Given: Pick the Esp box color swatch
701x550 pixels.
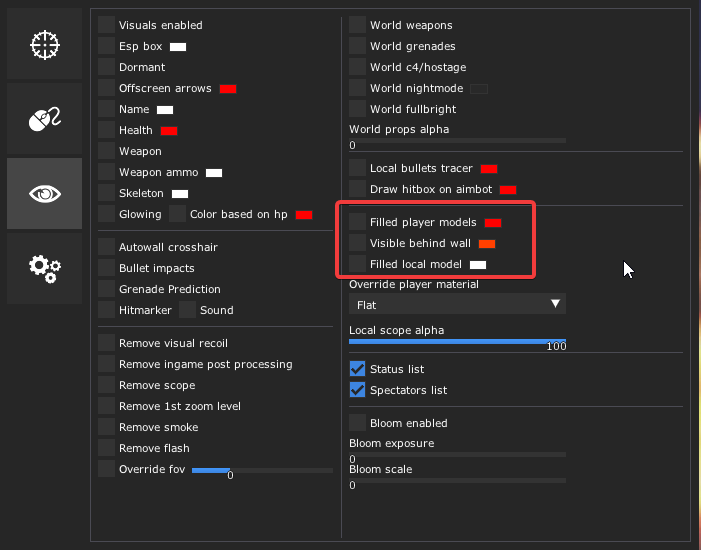Looking at the screenshot, I should click(178, 47).
